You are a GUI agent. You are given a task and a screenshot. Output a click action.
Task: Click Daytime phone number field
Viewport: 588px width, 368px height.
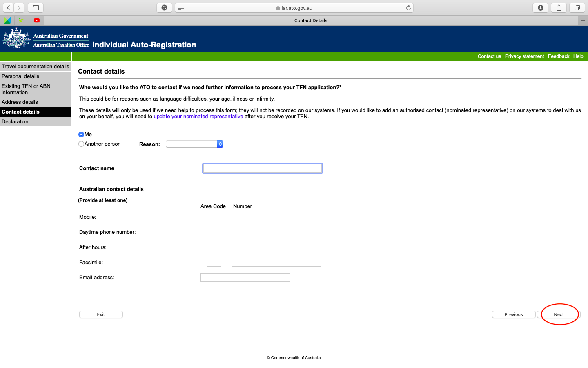(x=276, y=232)
